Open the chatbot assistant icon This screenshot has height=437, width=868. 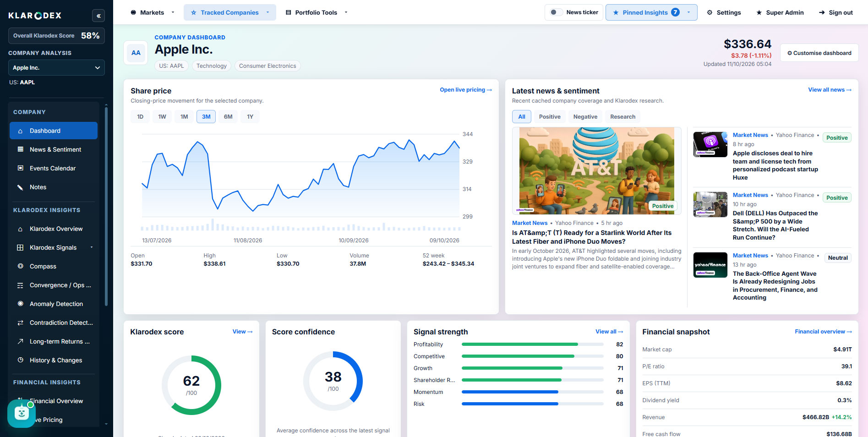pos(22,414)
